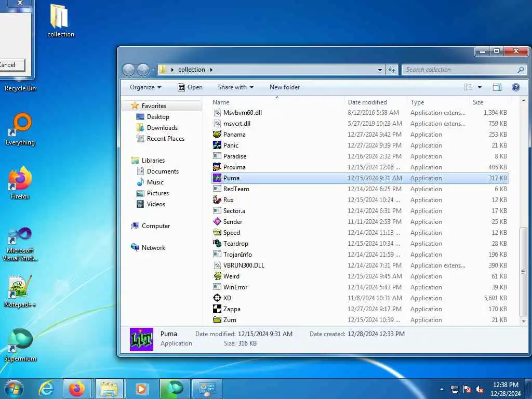Image resolution: width=532 pixels, height=399 pixels.
Task: Click the XD application icon
Action: (217, 298)
